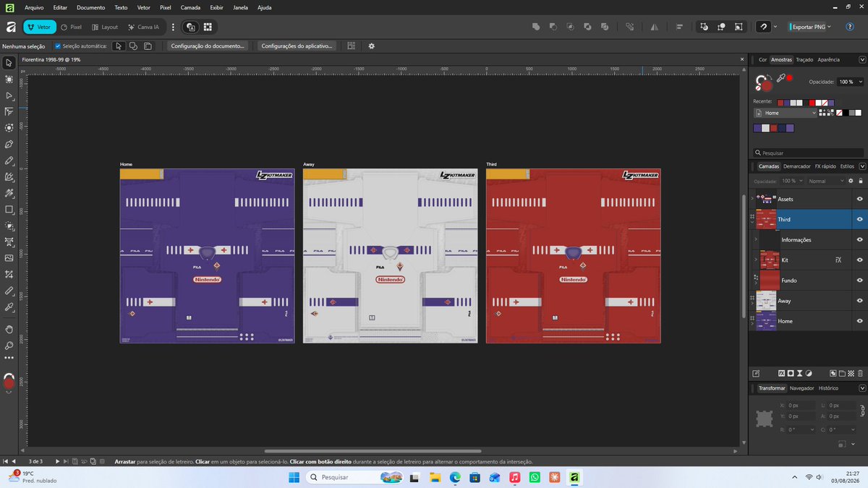Expand the Assets layer group
Image resolution: width=868 pixels, height=488 pixels.
point(753,199)
